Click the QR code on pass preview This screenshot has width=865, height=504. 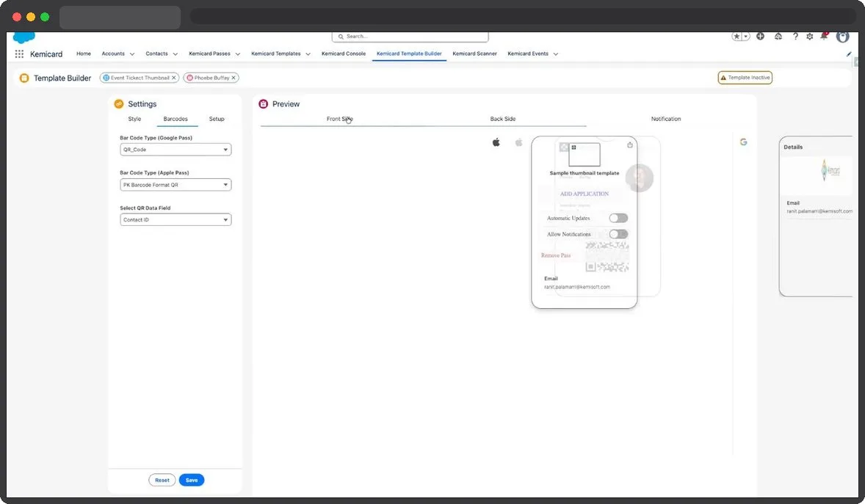click(607, 257)
